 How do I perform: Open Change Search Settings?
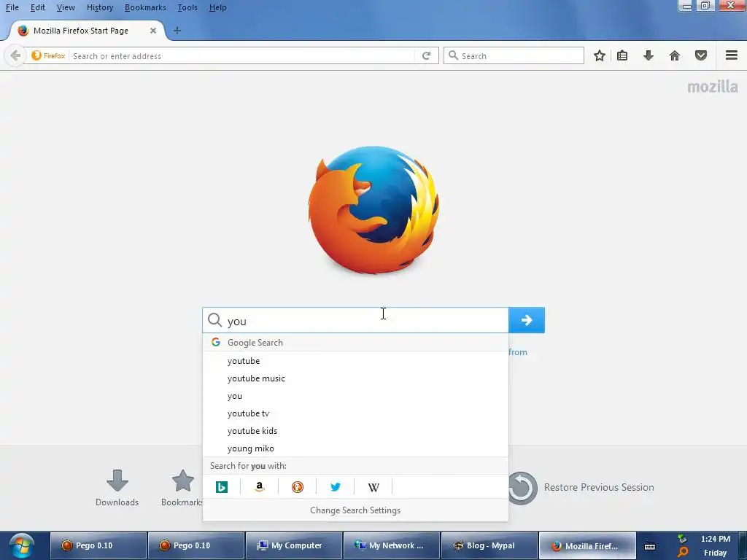tap(355, 510)
